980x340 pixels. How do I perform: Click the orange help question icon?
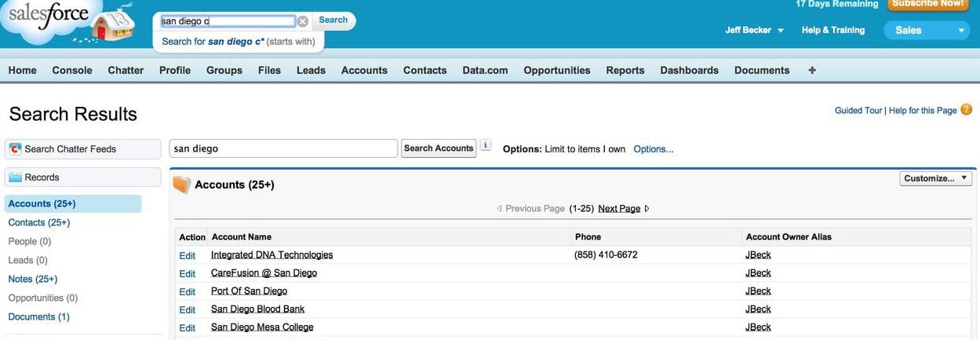(966, 110)
